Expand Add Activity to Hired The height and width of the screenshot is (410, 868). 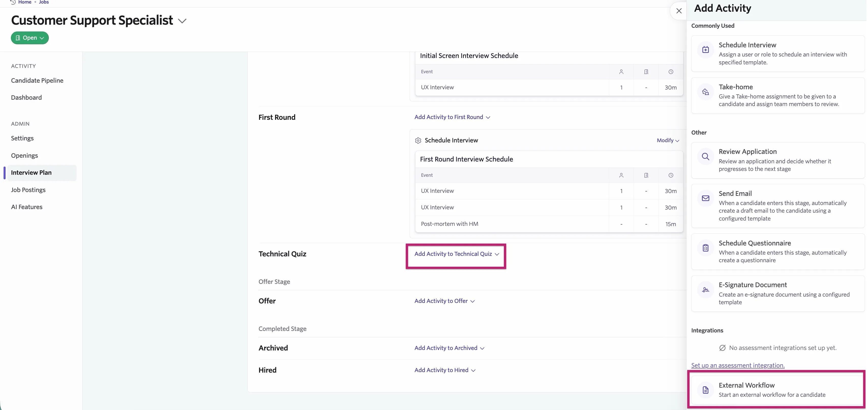coord(445,370)
